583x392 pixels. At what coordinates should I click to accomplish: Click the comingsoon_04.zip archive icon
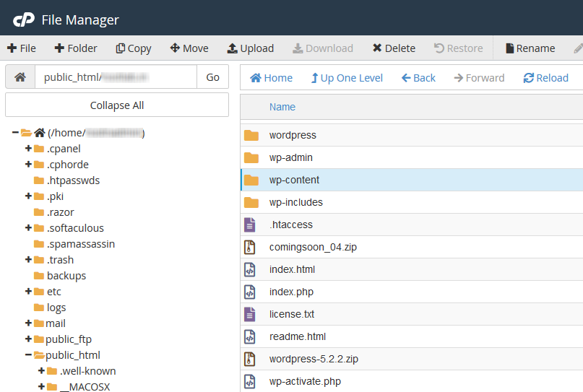[x=250, y=247]
